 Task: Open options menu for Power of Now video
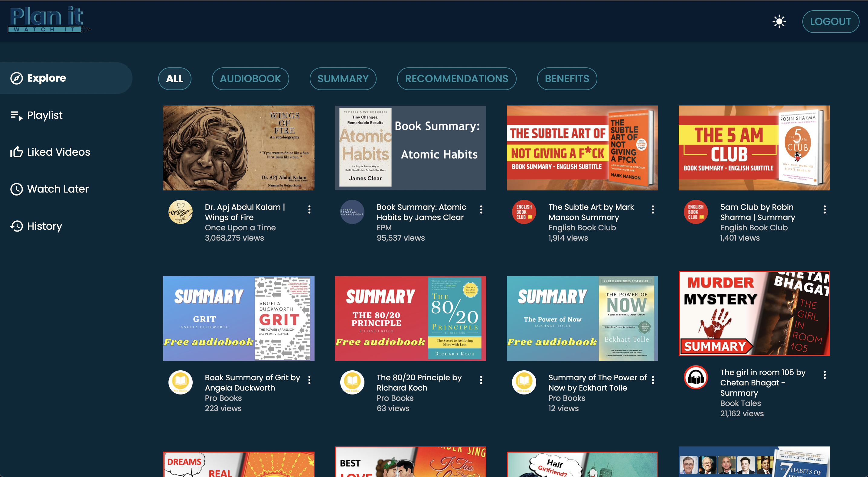point(653,380)
